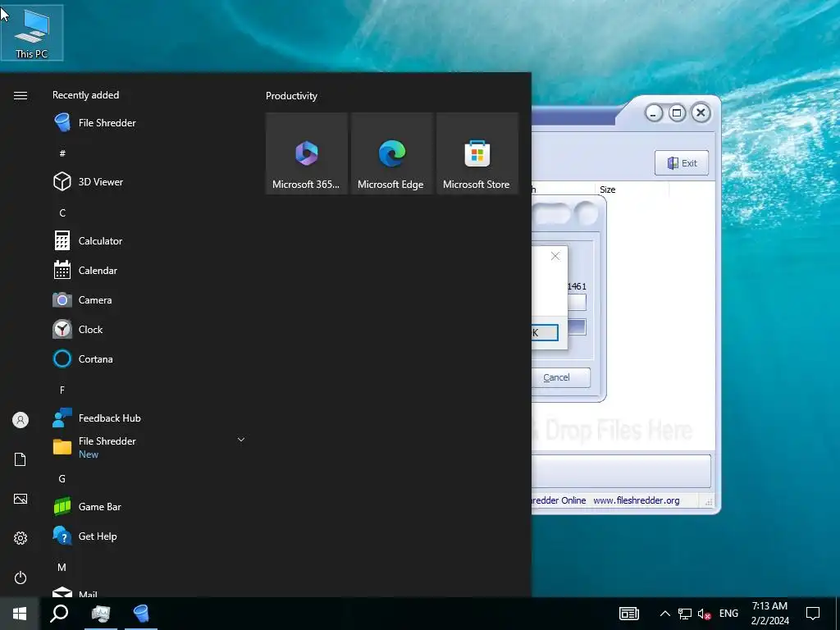
Task: Open the Microsoft Store tile
Action: [477, 153]
